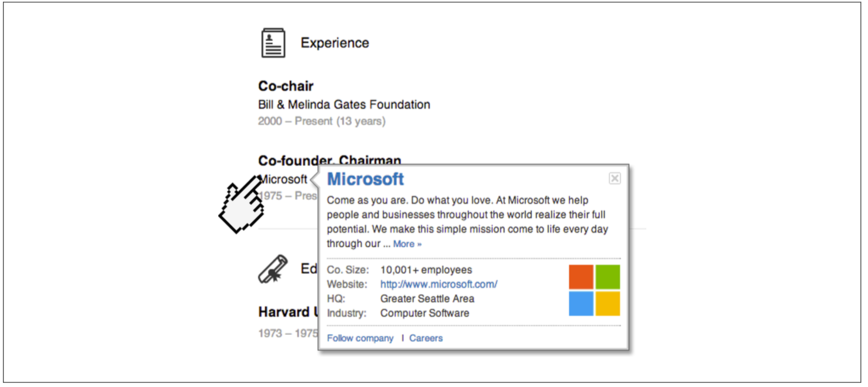The height and width of the screenshot is (387, 868).
Task: Select the Co-chair position heading
Action: [x=286, y=86]
